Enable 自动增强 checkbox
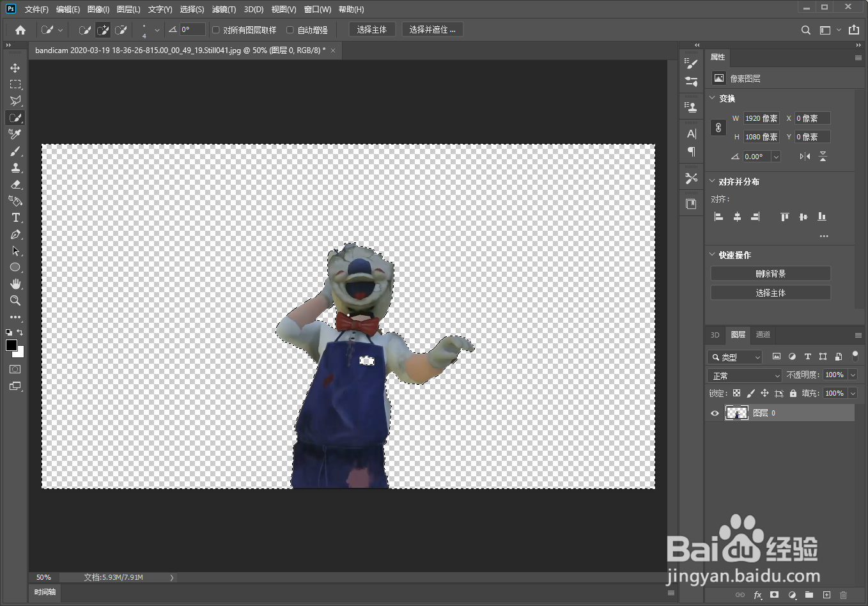The height and width of the screenshot is (606, 868). pos(290,30)
